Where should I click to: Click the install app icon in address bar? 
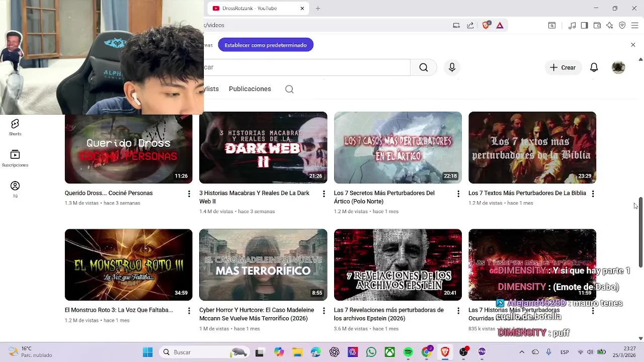(456, 25)
